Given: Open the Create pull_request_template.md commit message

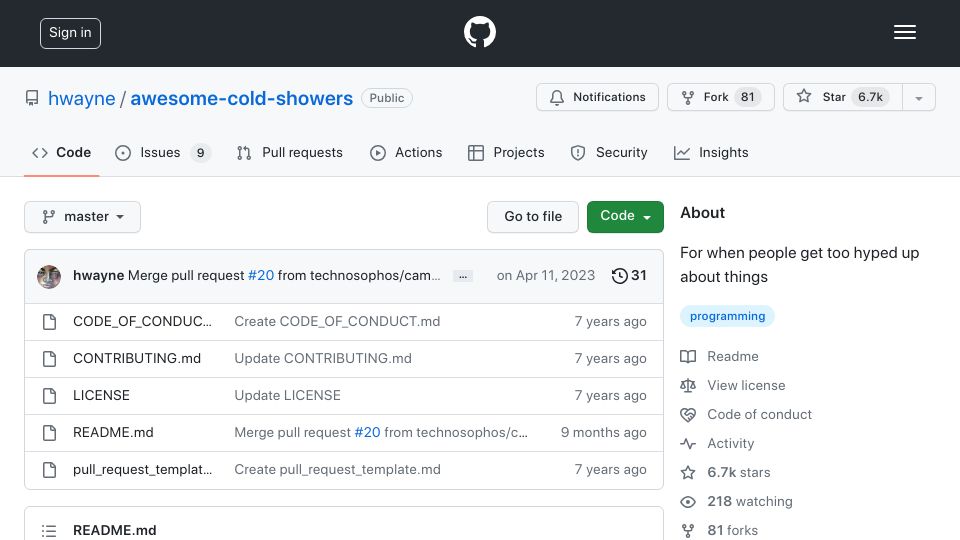Looking at the screenshot, I should (x=337, y=470).
